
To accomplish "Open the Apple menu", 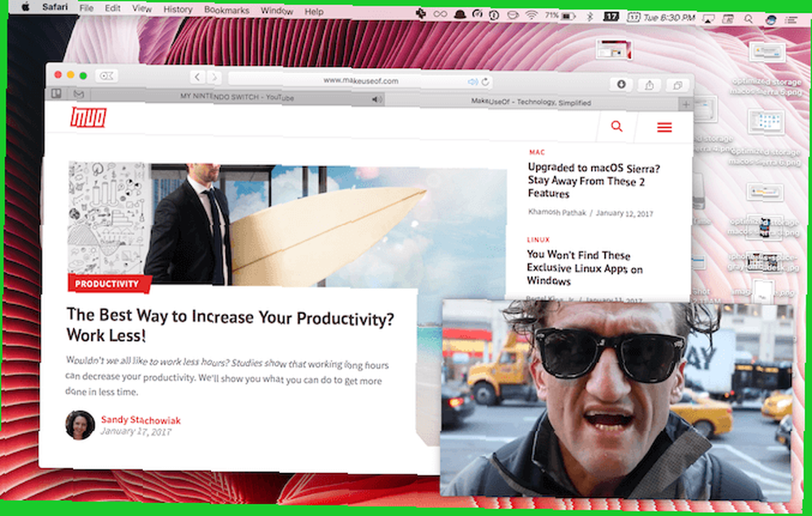I will [25, 6].
